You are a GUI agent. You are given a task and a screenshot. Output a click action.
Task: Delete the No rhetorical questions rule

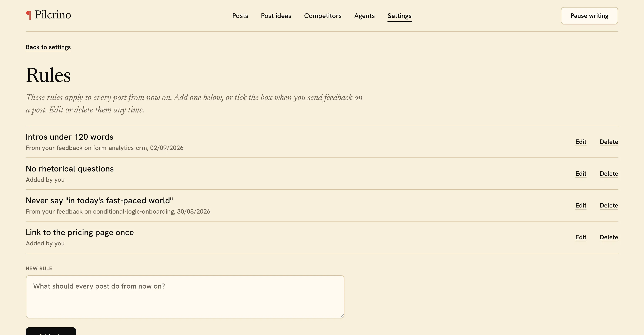click(x=609, y=174)
